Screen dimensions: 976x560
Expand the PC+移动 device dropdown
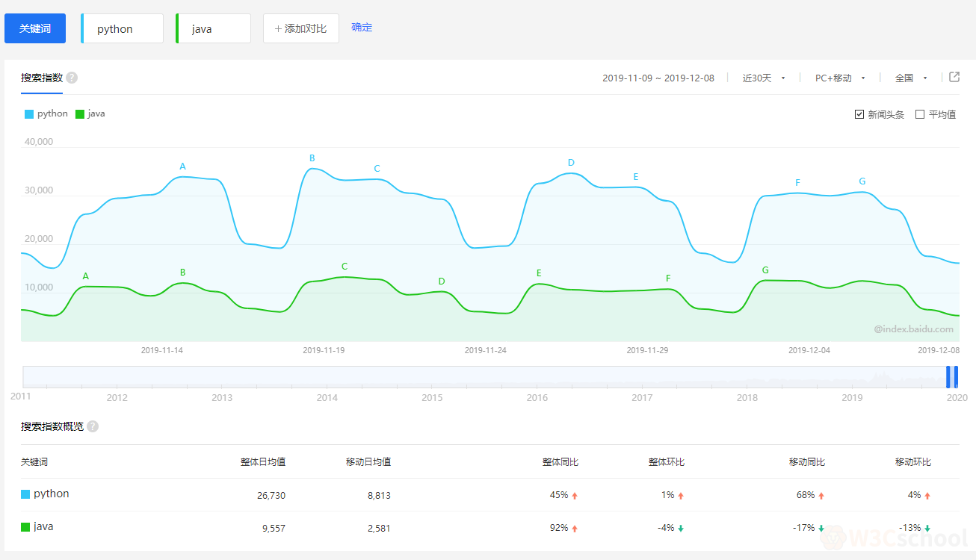coord(838,77)
